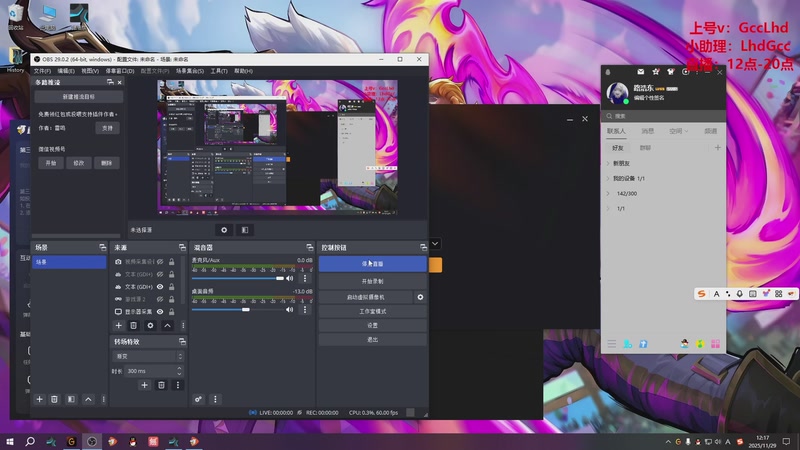The image size is (800, 450).
Task: Hide the visible 文本 (GDI+) source
Action: (160, 287)
